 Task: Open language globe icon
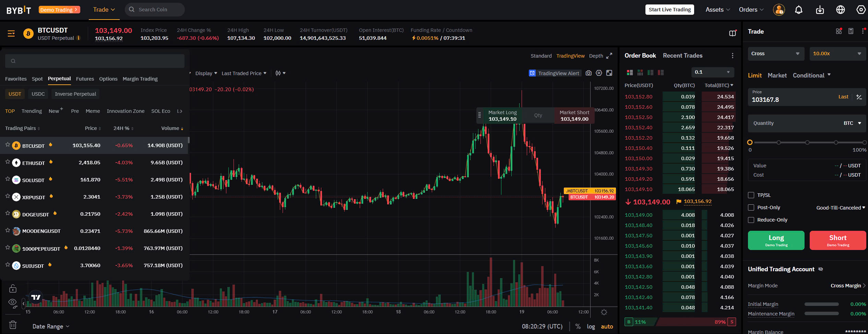841,10
